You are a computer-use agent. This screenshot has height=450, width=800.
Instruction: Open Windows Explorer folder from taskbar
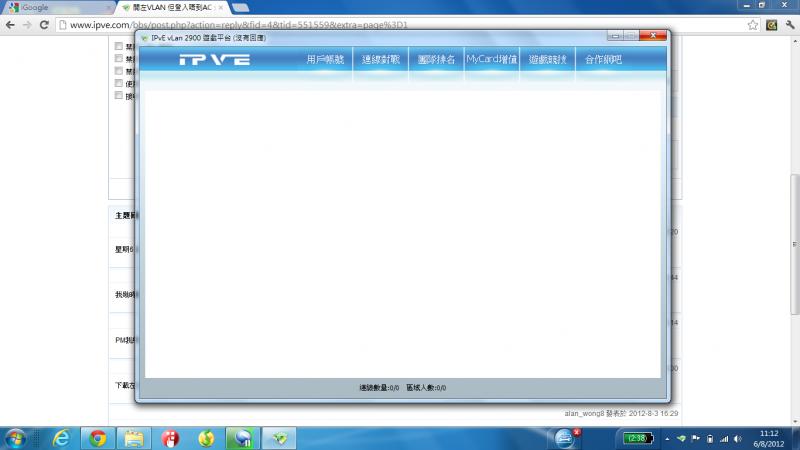coord(134,438)
